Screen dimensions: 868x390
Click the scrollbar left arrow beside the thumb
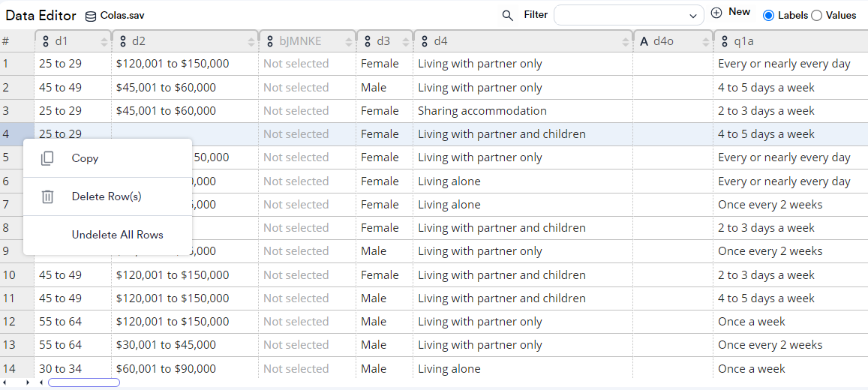click(41, 382)
